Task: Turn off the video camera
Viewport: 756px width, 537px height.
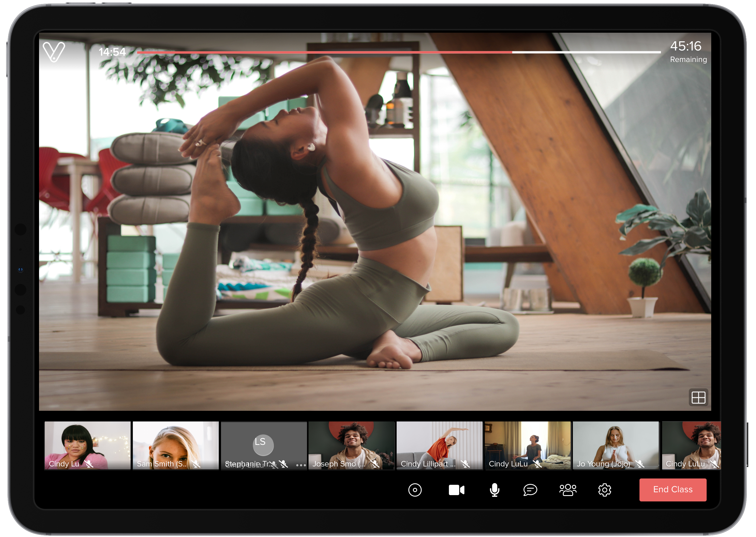Action: (456, 490)
